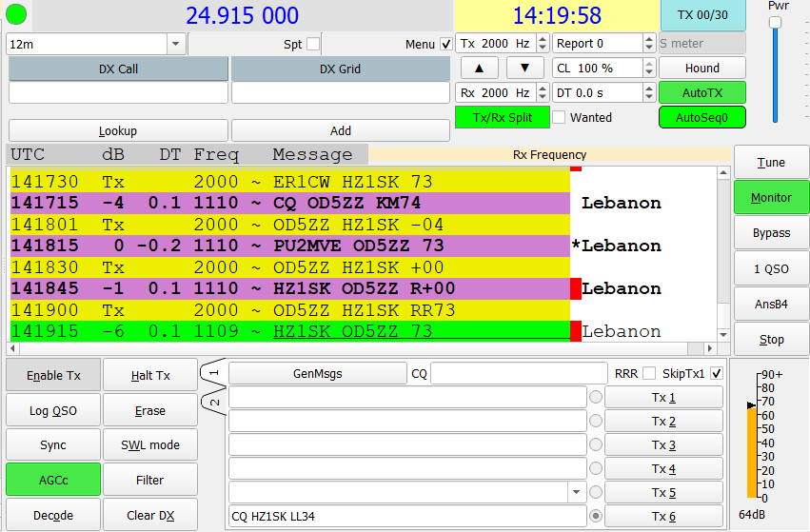The height and width of the screenshot is (532, 810).
Task: Click the 1 QSO button
Action: tap(771, 268)
